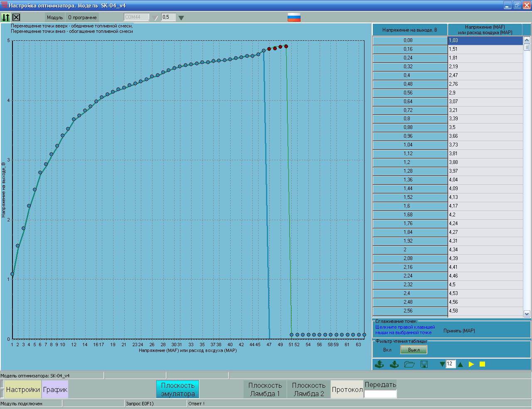Click the table scrollbar thumb
The width and height of the screenshot is (532, 409).
coord(527,47)
